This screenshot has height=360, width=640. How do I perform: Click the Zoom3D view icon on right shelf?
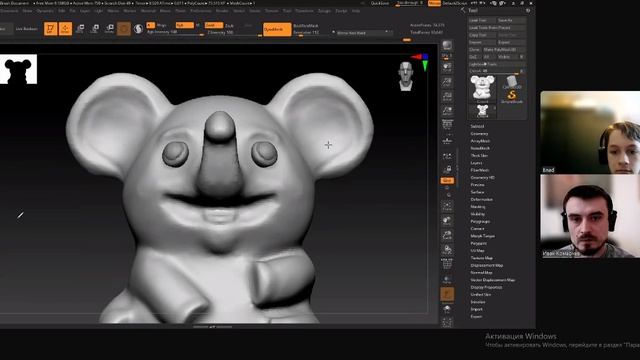tap(447, 236)
